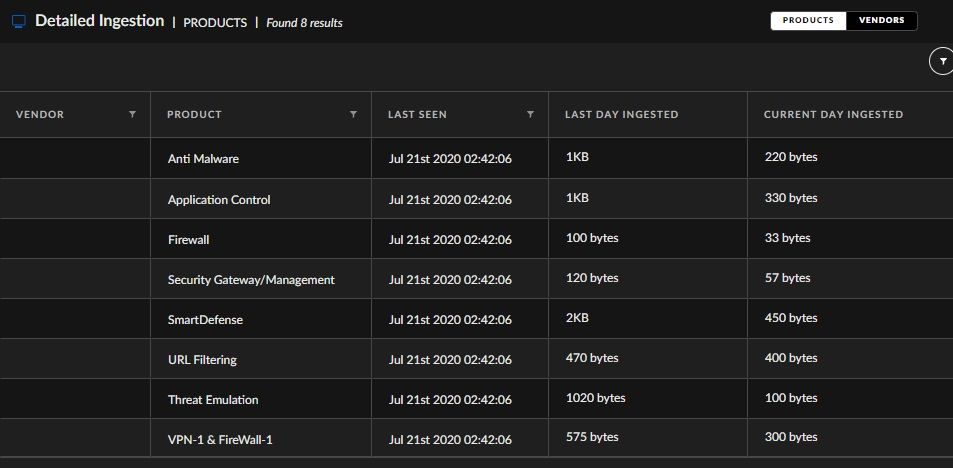
Task: Select the Application Control row
Action: 219,199
